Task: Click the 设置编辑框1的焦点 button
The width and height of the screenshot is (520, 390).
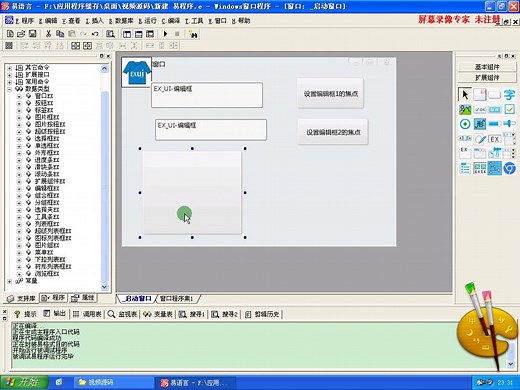Action: click(330, 93)
